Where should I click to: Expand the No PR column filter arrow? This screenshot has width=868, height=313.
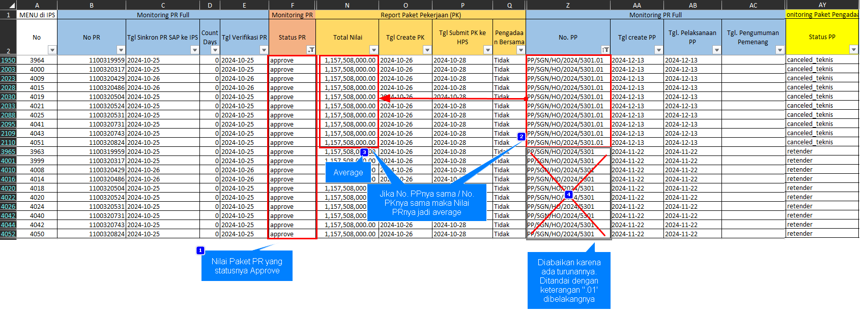[121, 50]
